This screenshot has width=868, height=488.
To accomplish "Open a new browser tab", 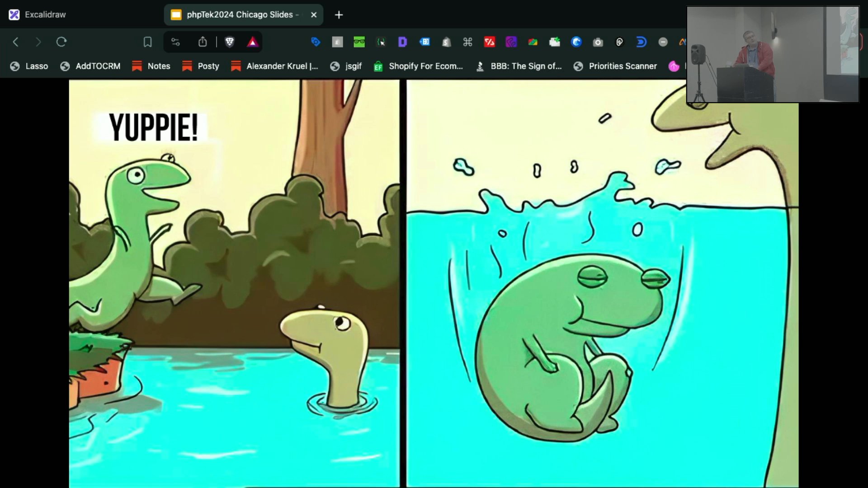I will pyautogui.click(x=339, y=15).
